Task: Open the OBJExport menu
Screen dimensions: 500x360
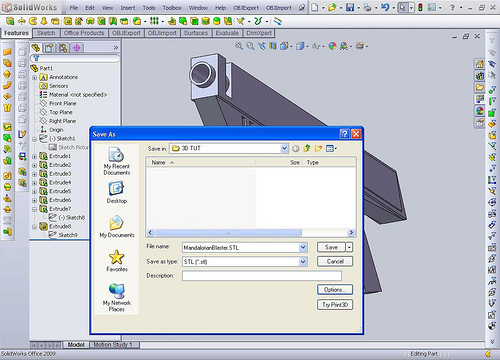Action: (x=246, y=8)
